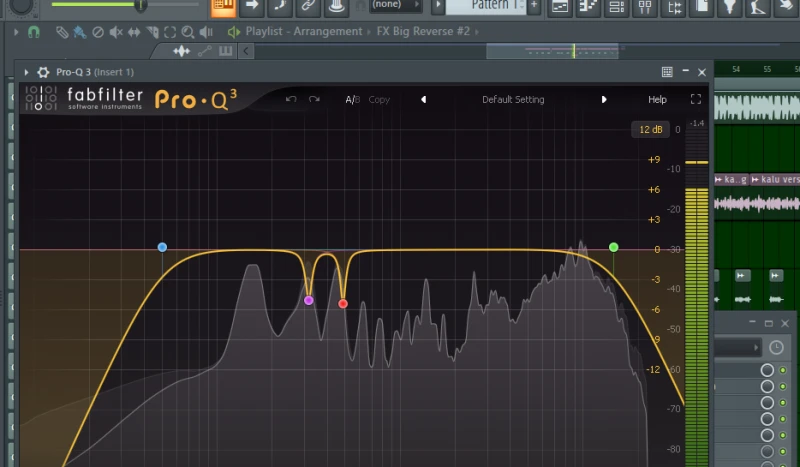The image size is (800, 467).
Task: Click the Playlist - Arrangement breadcrumb
Action: (x=303, y=32)
